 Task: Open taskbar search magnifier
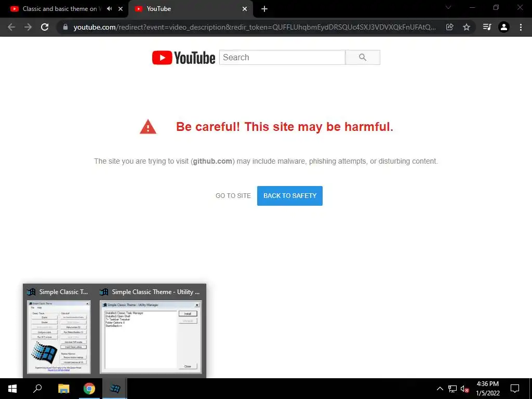click(x=37, y=389)
